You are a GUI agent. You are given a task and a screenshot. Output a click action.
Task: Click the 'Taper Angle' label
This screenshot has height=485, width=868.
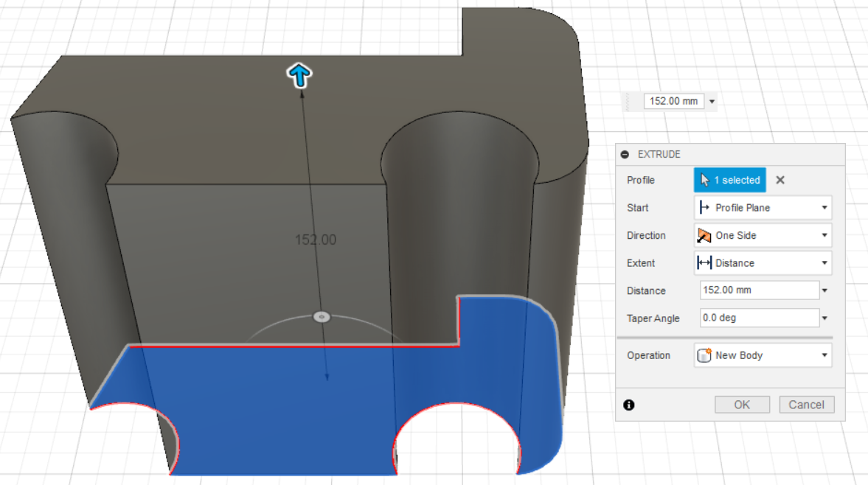click(x=653, y=318)
